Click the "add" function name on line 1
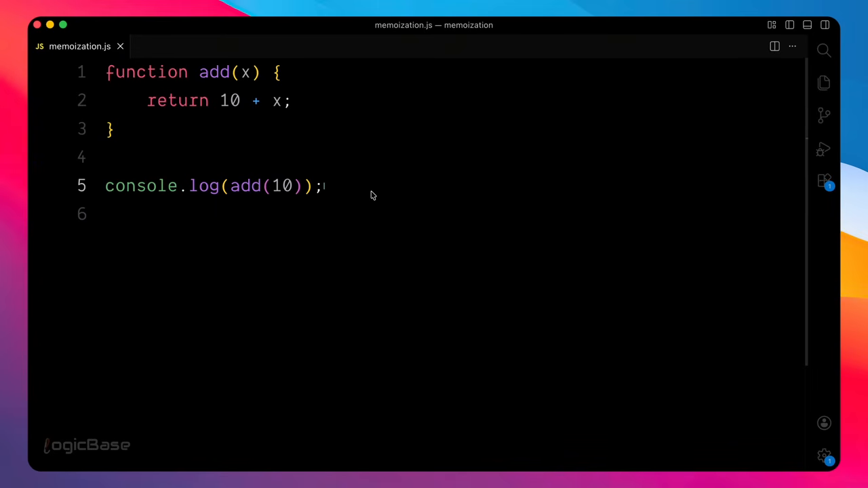Viewport: 868px width, 488px height. [214, 72]
